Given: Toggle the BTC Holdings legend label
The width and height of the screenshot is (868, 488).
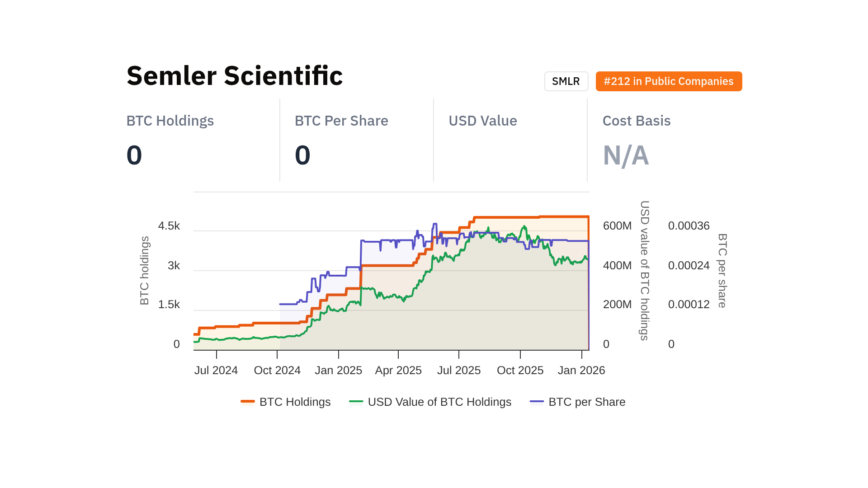Looking at the screenshot, I should click(x=295, y=402).
